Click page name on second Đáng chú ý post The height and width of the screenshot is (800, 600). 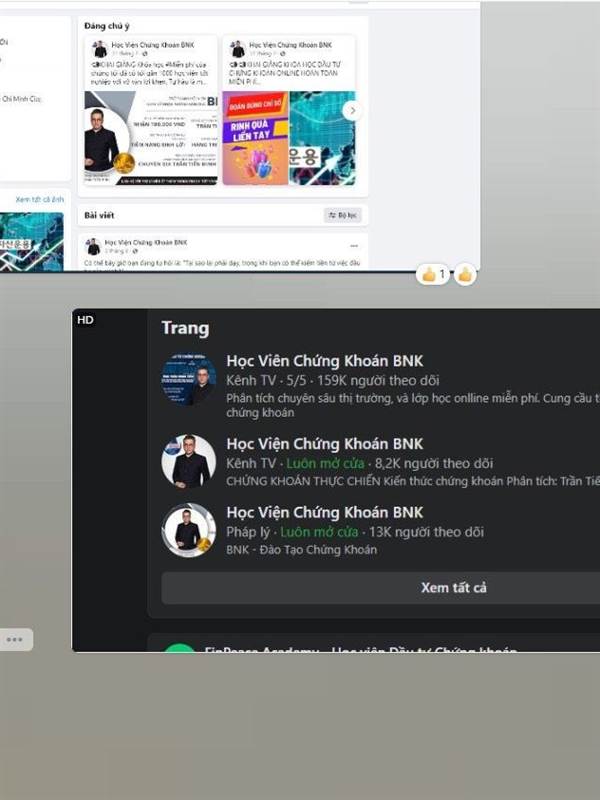(290, 45)
